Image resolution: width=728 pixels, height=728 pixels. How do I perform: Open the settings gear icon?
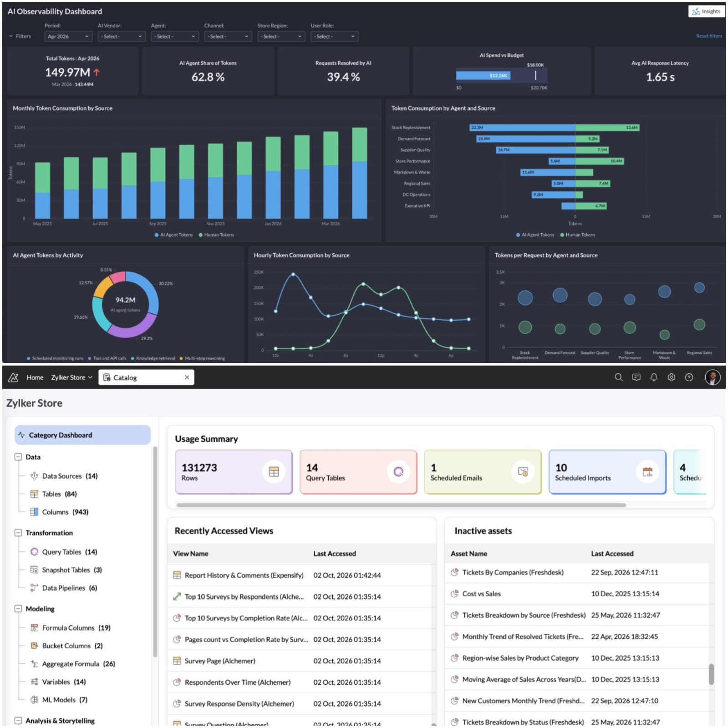click(x=671, y=377)
